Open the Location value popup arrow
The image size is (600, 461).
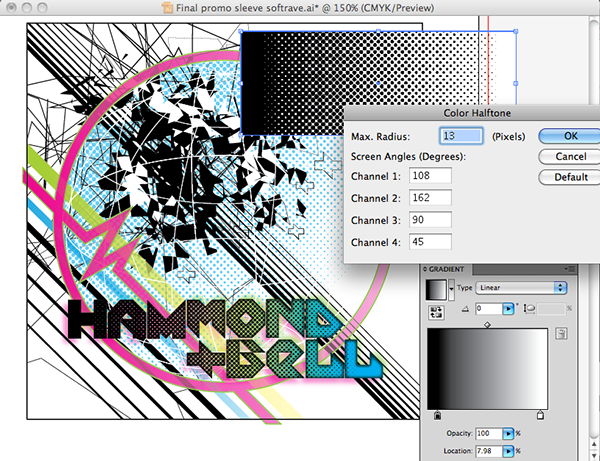pos(508,451)
